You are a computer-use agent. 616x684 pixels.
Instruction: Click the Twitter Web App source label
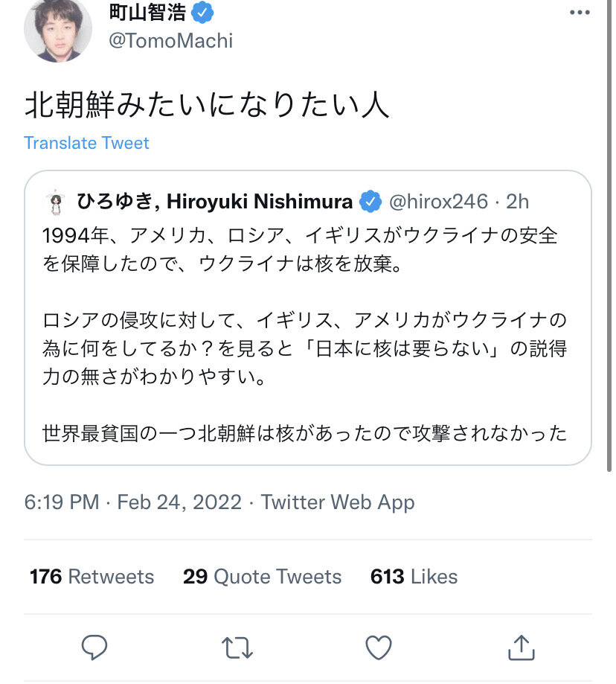point(338,502)
